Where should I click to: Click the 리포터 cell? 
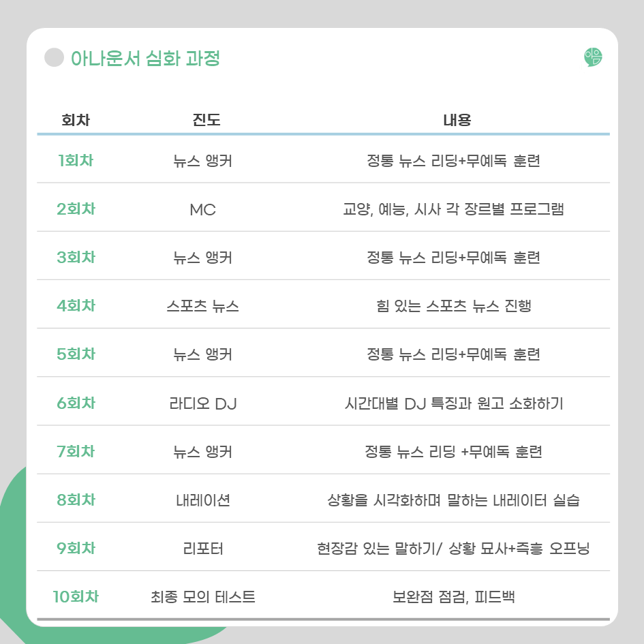coord(203,549)
